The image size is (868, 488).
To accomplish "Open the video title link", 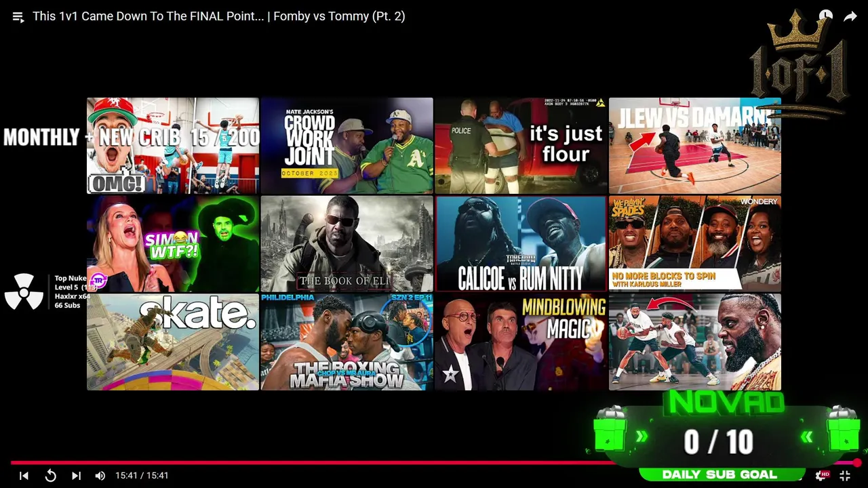I will coord(218,16).
